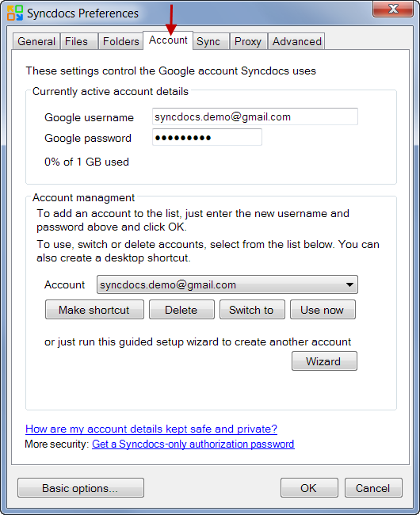Screen dimensions: 420x515
Task: Click the Account tab
Action: 168,40
